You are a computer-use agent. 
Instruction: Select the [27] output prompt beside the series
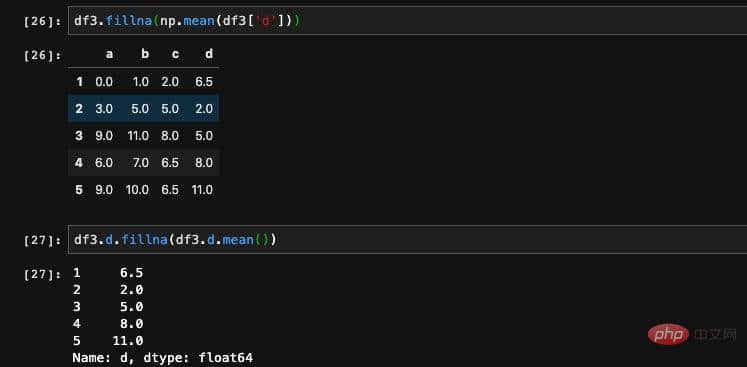click(x=42, y=274)
